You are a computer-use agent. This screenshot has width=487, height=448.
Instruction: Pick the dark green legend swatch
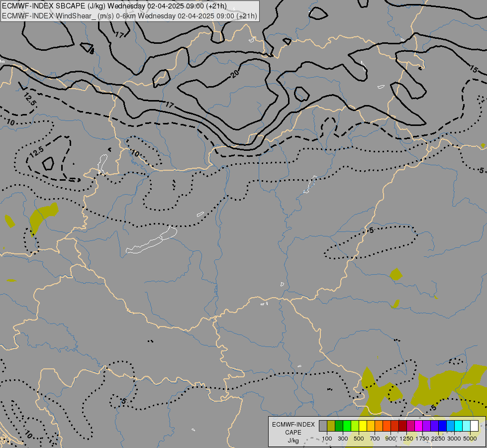339,426
